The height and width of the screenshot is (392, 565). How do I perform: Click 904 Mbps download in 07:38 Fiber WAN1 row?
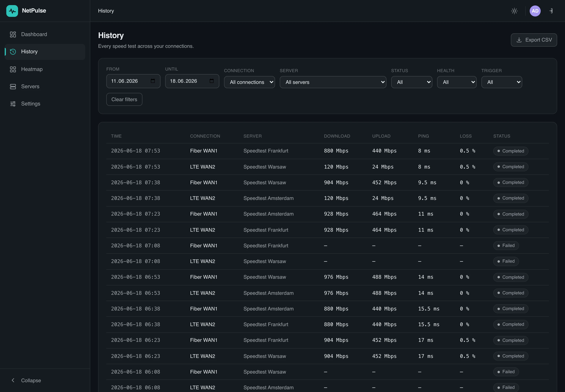tap(336, 182)
